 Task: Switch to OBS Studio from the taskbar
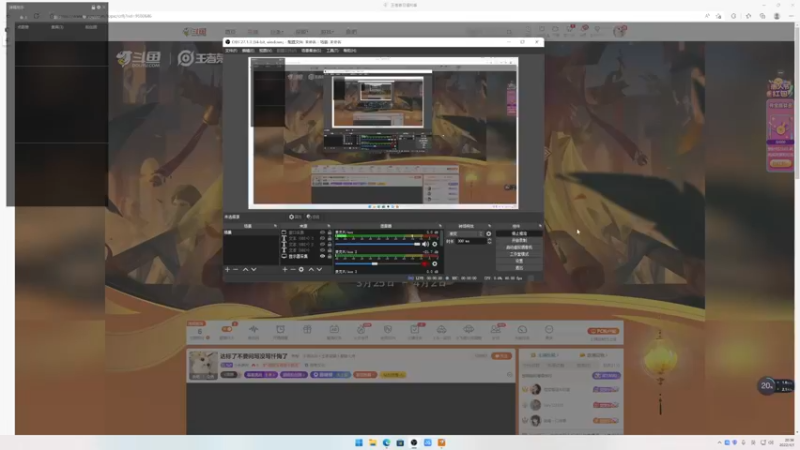(414, 442)
